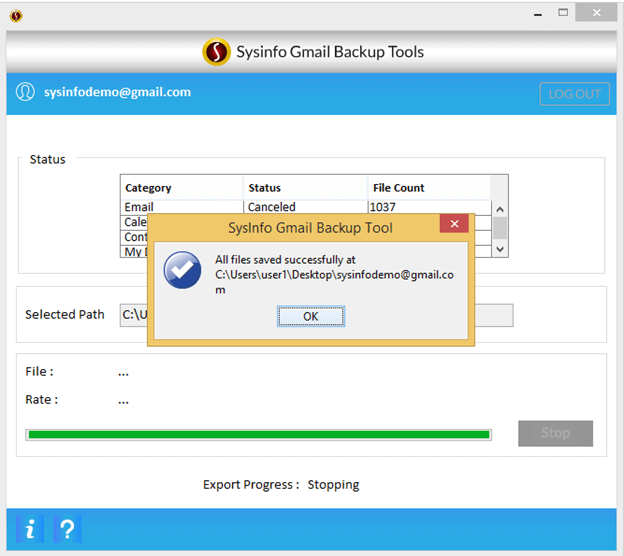Click the Category column header
The image size is (624, 556).
coord(182,188)
